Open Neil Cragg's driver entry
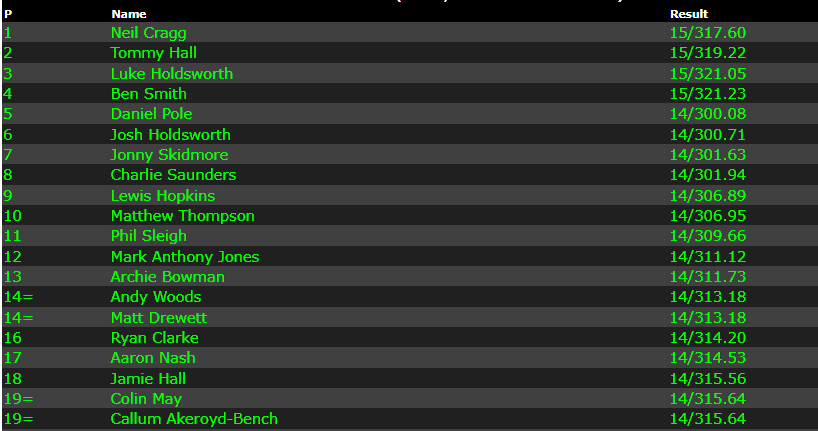The image size is (818, 431). coord(148,33)
